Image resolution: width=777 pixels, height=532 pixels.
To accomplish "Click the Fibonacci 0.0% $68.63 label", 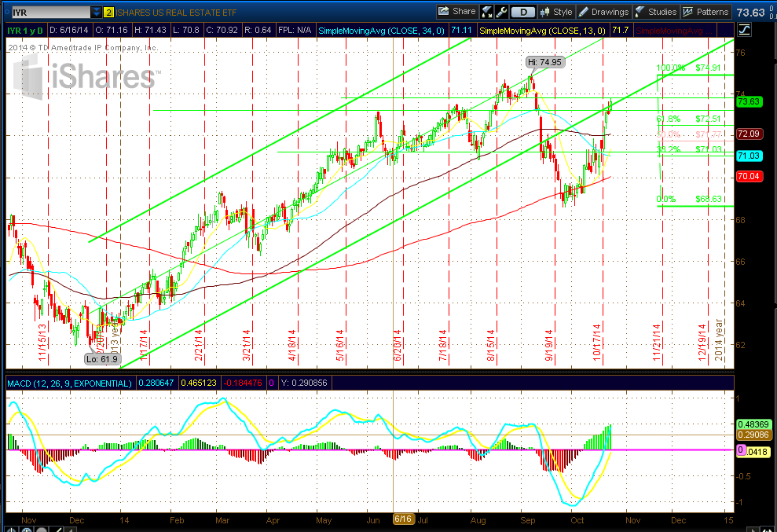I will coord(688,199).
